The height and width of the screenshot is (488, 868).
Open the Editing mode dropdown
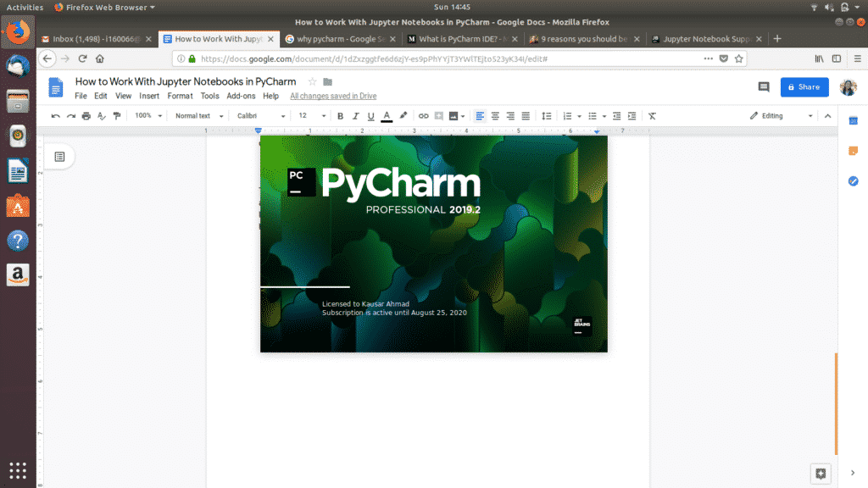click(778, 115)
